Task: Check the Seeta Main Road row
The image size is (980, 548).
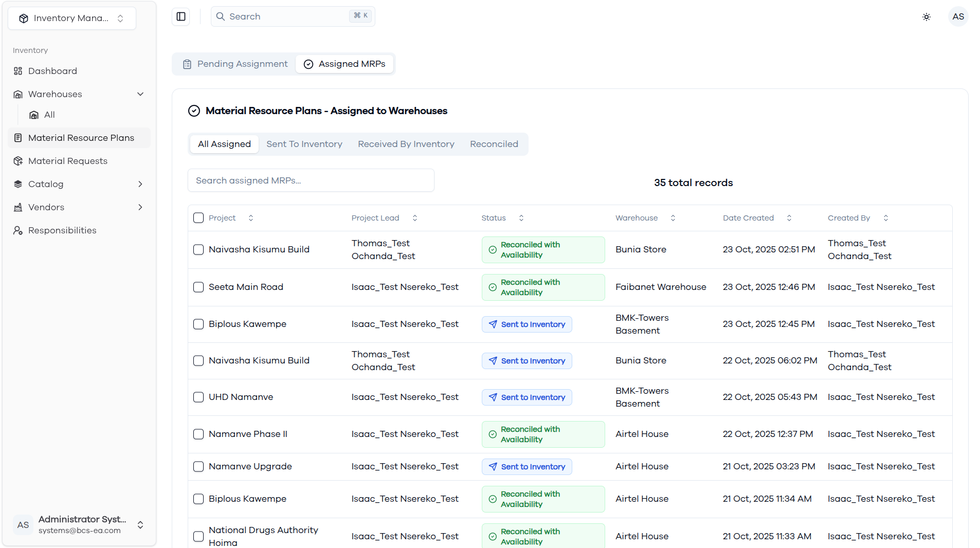Action: (x=198, y=287)
